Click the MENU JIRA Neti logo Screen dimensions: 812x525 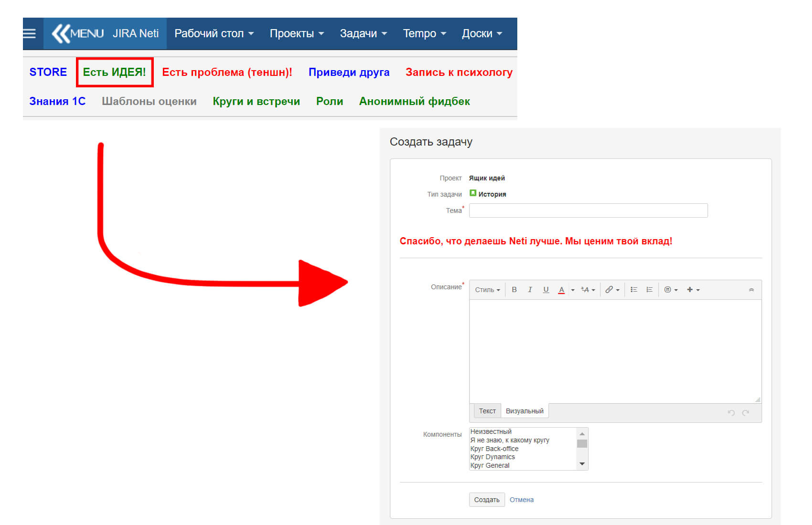105,33
